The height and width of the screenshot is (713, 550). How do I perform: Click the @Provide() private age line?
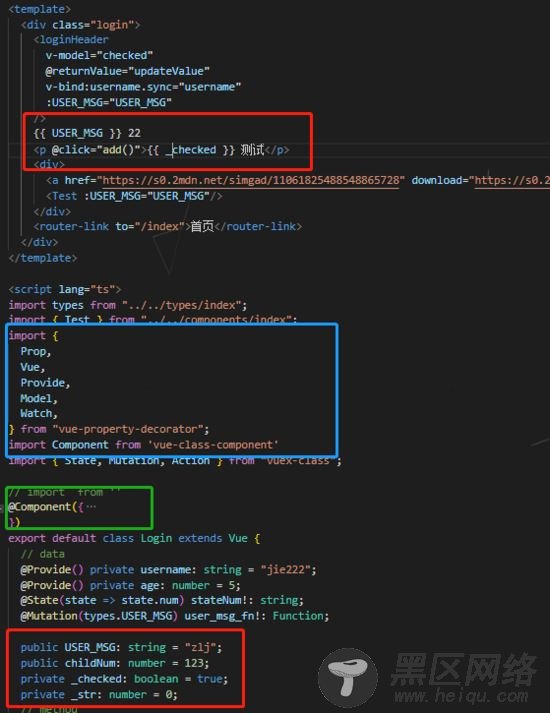coord(130,585)
